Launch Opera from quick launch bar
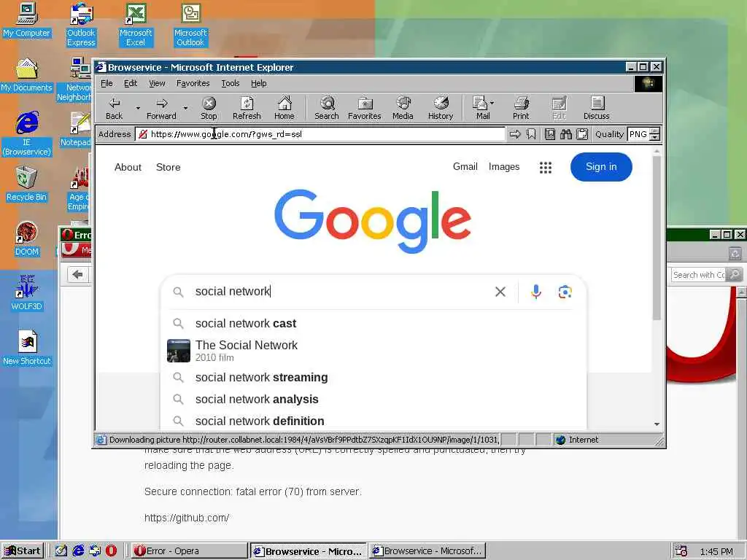The image size is (747, 560). (x=111, y=551)
